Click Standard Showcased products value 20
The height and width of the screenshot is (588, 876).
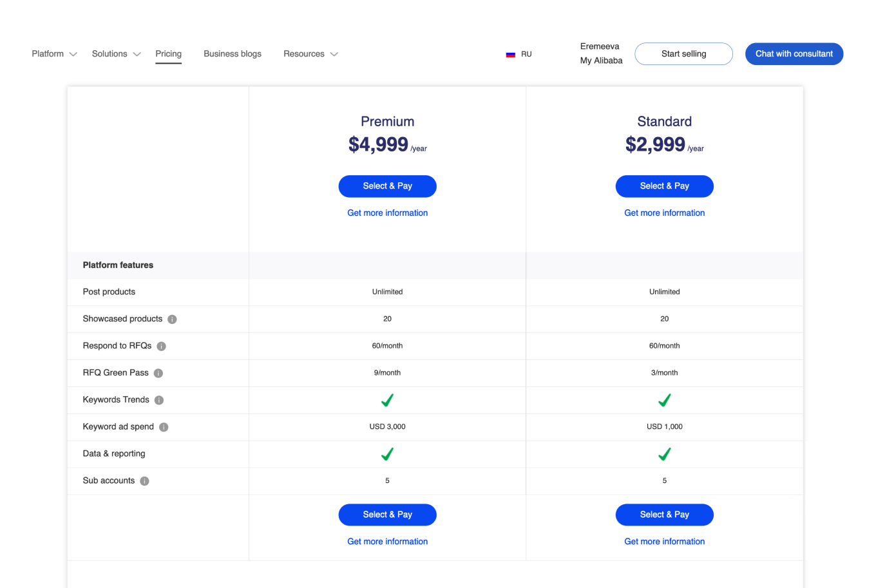(x=665, y=319)
